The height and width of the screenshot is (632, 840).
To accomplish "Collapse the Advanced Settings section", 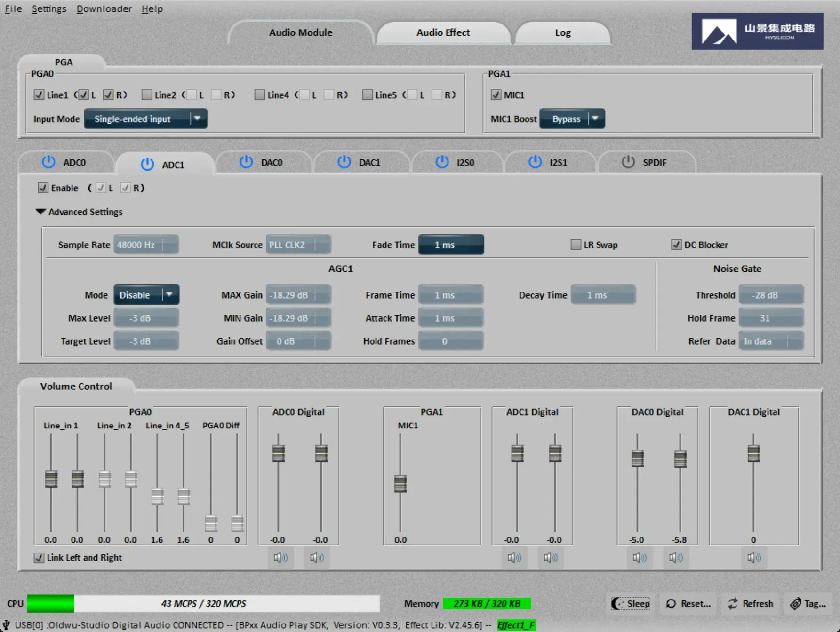I will [41, 212].
